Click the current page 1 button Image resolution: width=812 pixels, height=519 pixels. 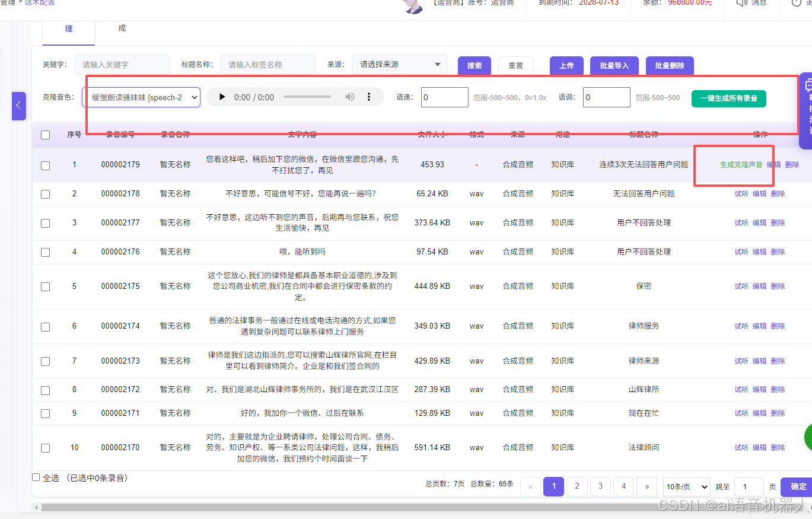553,486
